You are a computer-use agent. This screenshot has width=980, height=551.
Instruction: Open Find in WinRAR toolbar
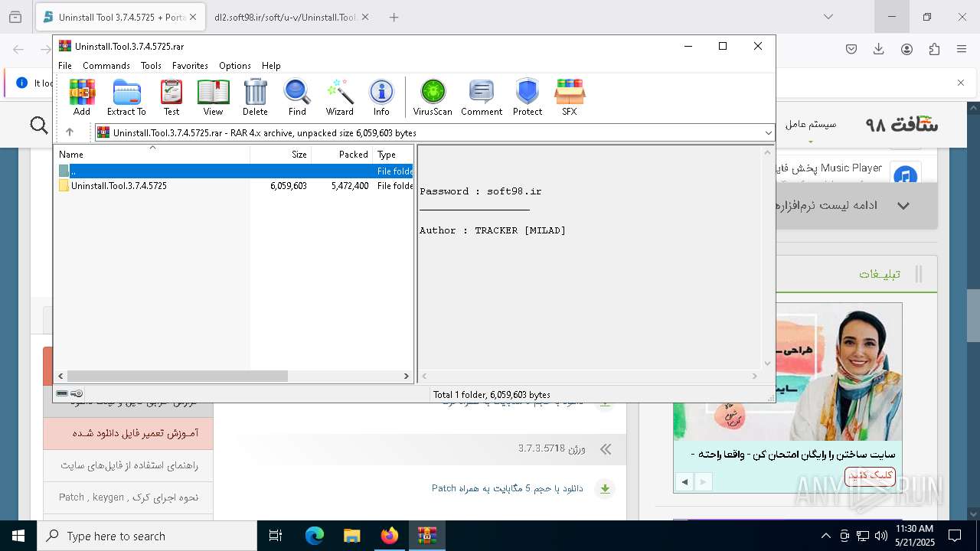[x=297, y=97]
